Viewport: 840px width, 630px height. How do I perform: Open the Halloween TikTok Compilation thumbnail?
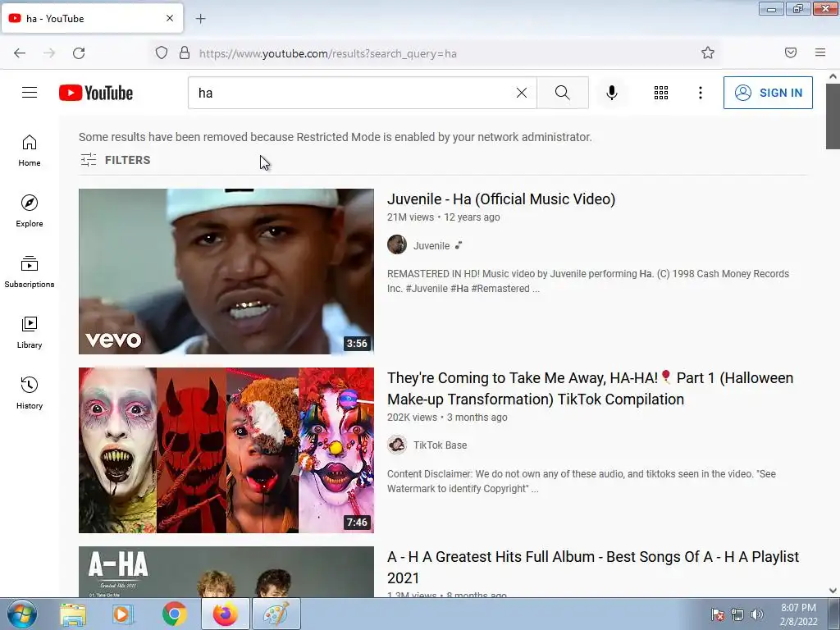point(226,450)
